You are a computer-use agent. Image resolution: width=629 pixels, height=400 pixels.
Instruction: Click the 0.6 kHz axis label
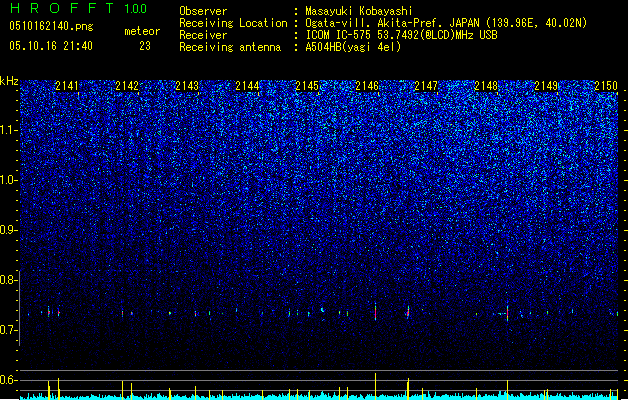[9, 380]
